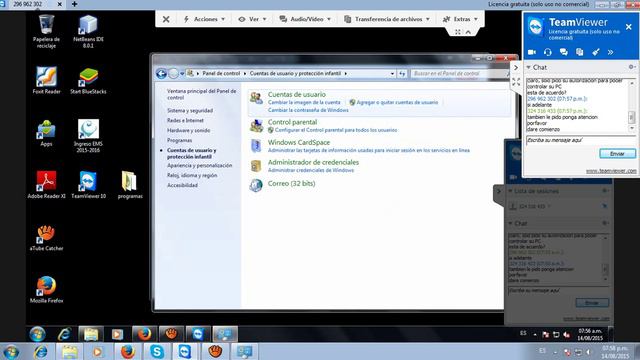Collapse the Chat section in TeamViewer panel

529,67
